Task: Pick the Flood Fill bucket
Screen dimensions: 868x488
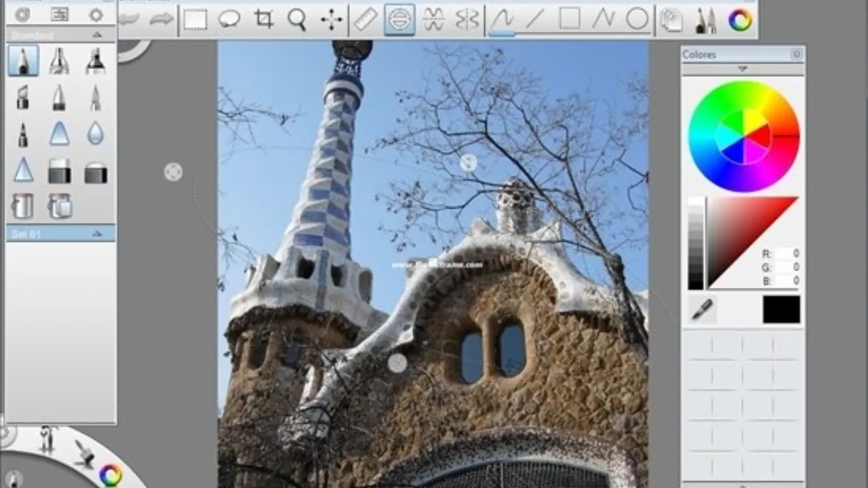Action: click(x=23, y=206)
